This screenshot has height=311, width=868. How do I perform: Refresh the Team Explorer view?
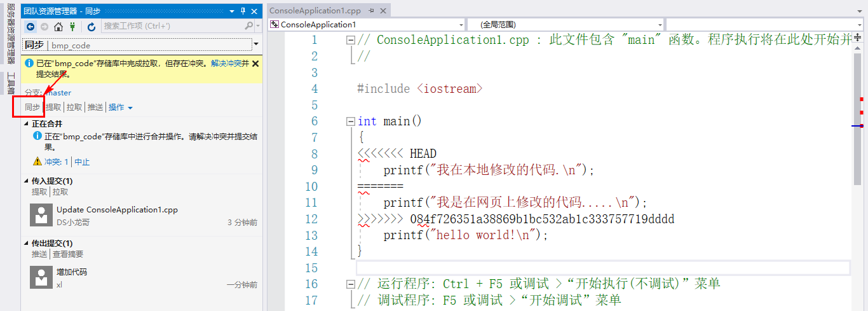pos(92,27)
